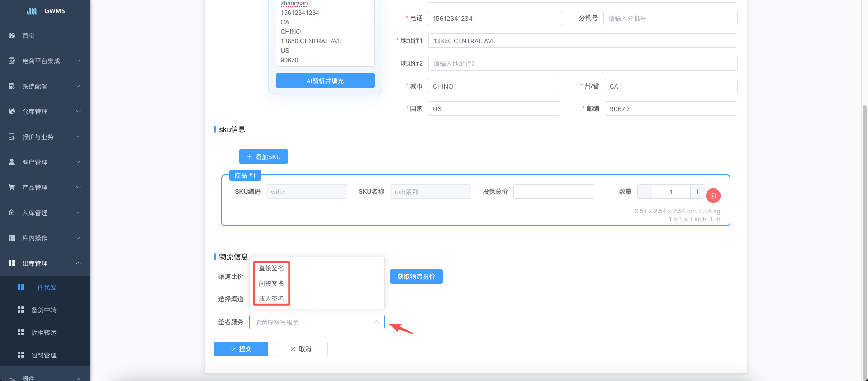868x381 pixels.
Task: Delete product #1 with red trash icon
Action: point(713,196)
